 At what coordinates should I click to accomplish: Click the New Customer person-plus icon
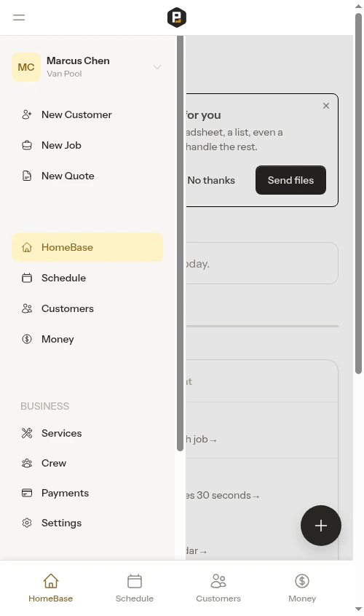(x=27, y=114)
